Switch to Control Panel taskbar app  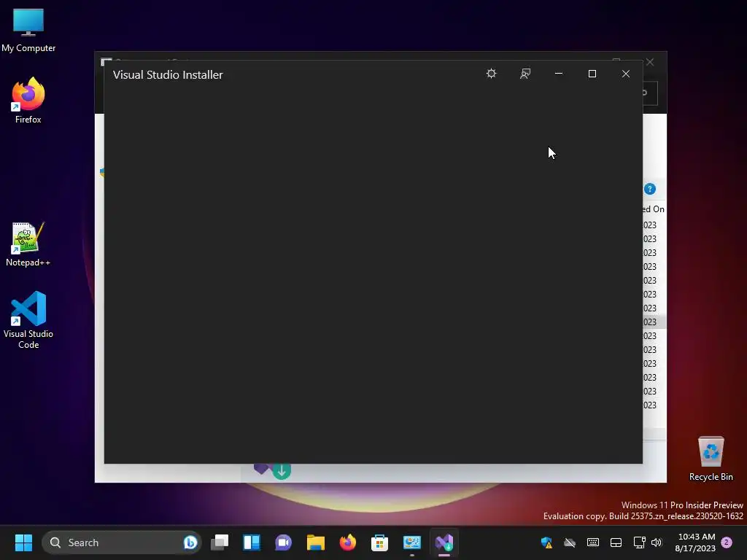click(411, 542)
